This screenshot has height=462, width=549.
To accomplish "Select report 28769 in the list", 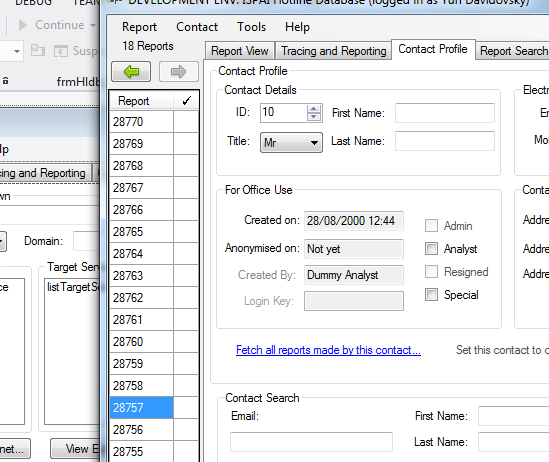I will [x=141, y=144].
